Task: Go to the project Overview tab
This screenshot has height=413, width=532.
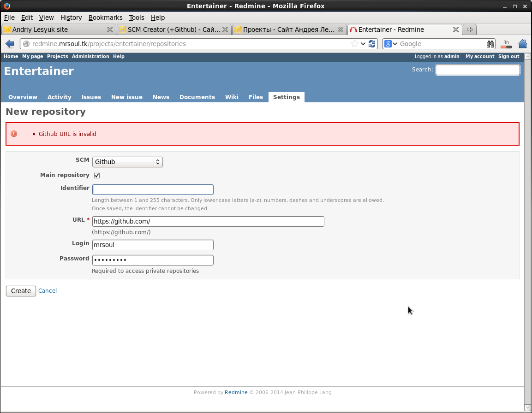Action: (x=23, y=97)
